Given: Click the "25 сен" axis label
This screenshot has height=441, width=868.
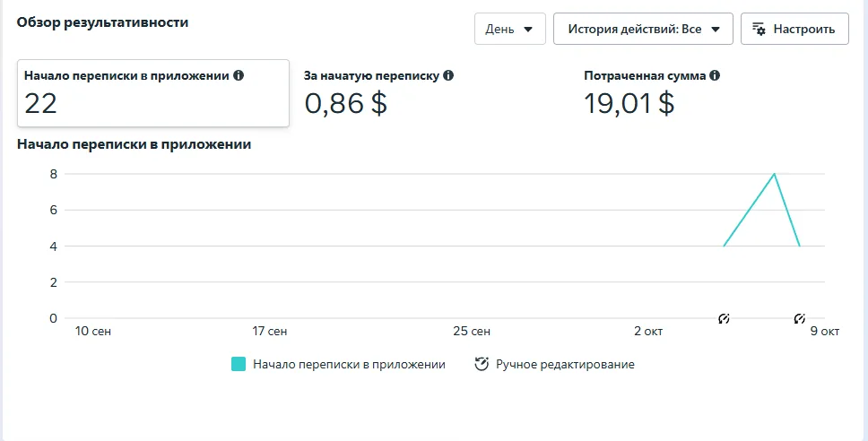Looking at the screenshot, I should pos(472,332).
